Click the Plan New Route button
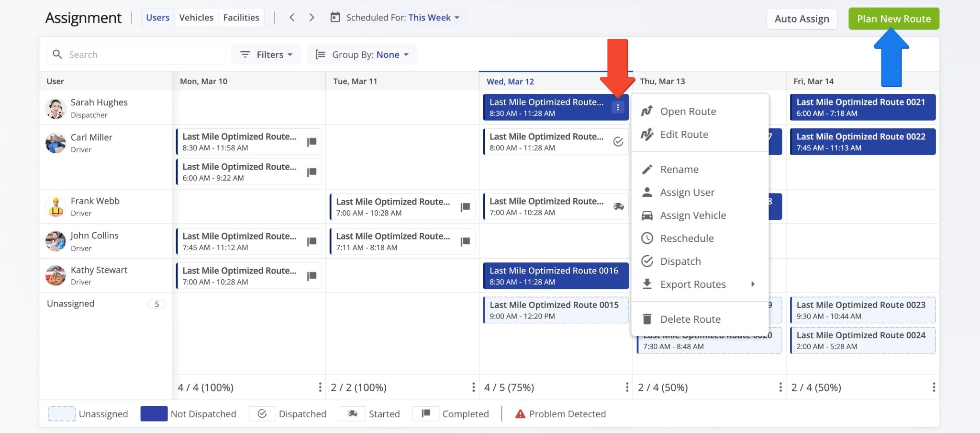980x433 pixels. tap(893, 19)
